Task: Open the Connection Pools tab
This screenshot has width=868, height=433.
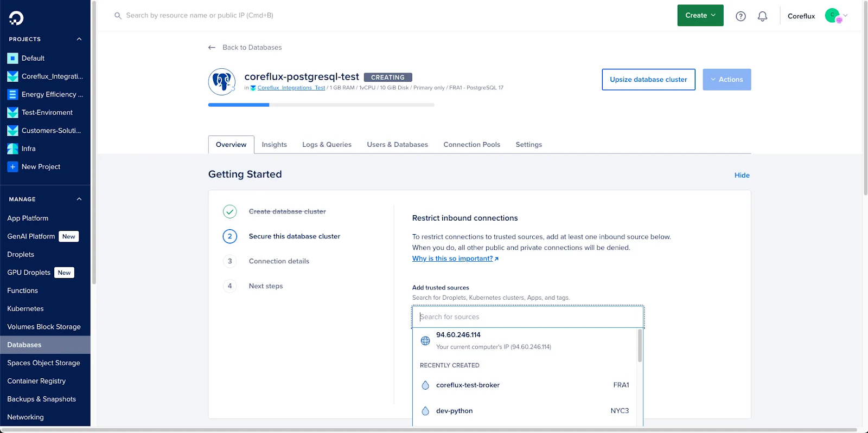Action: tap(472, 145)
